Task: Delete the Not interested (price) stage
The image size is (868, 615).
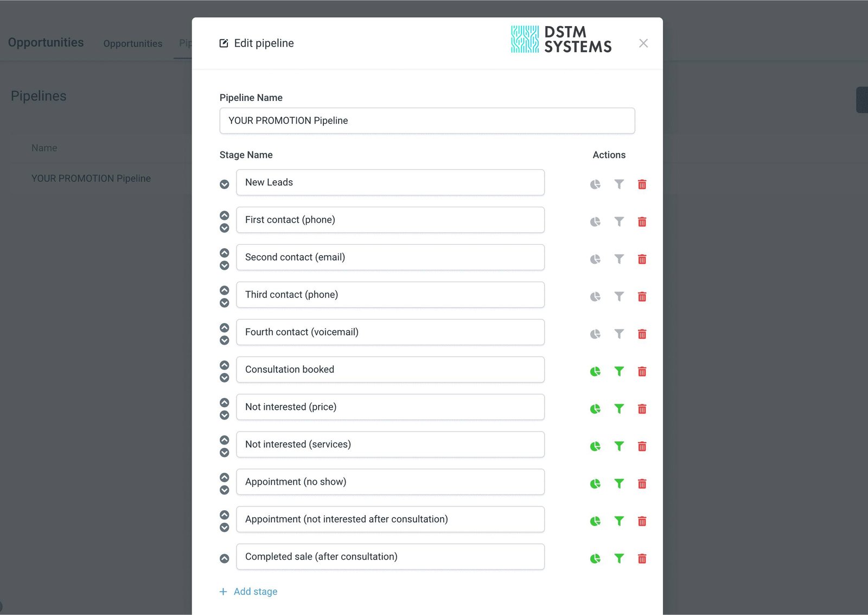Action: point(642,409)
